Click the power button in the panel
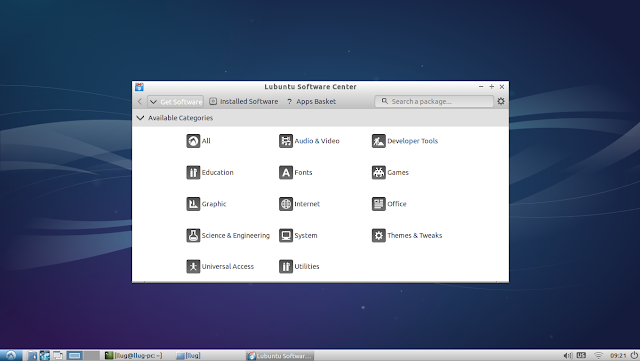Image resolution: width=640 pixels, height=361 pixels. pyautogui.click(x=634, y=355)
